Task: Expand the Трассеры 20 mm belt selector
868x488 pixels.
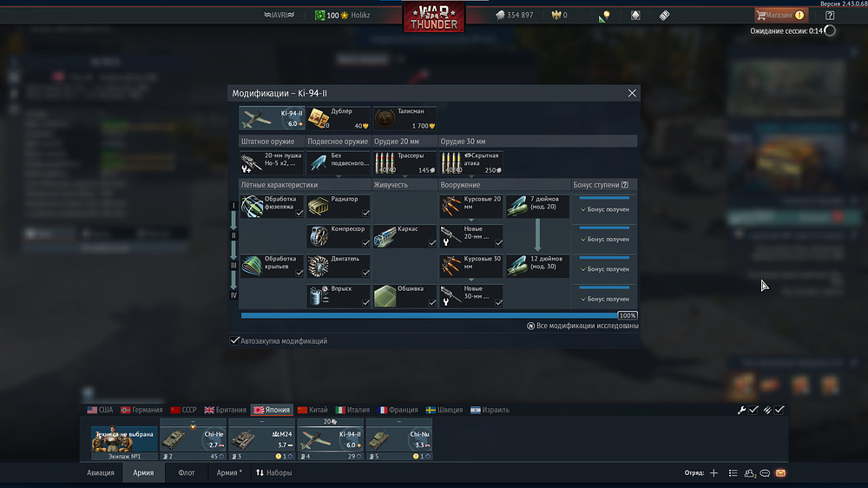Action: tap(404, 163)
